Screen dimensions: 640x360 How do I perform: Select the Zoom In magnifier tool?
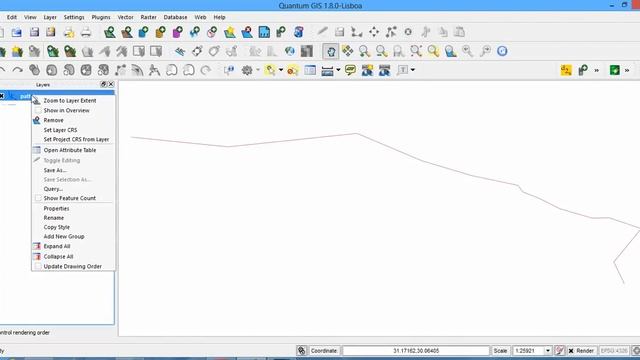pyautogui.click(x=364, y=51)
